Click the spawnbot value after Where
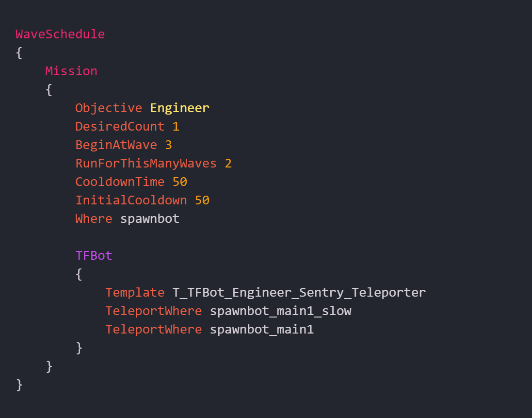 pyautogui.click(x=150, y=219)
